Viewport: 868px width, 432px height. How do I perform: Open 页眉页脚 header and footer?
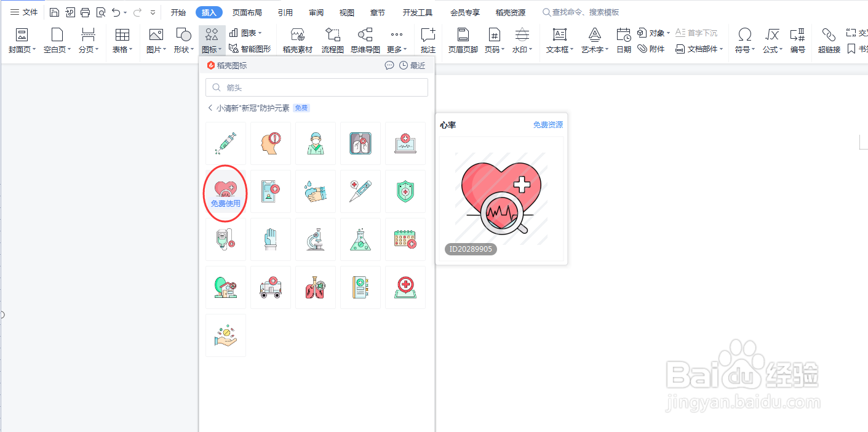[463, 41]
